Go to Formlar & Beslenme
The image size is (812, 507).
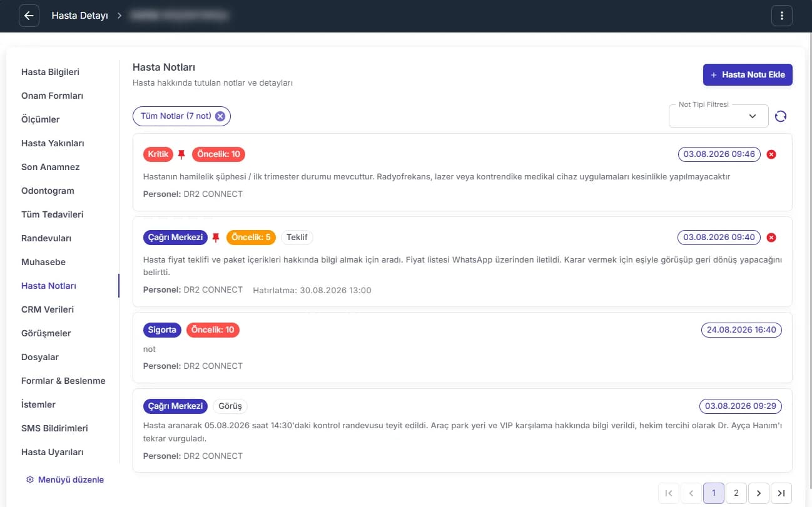[63, 381]
